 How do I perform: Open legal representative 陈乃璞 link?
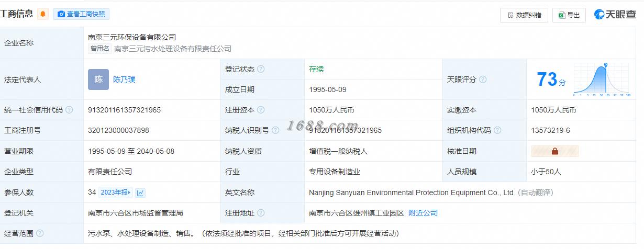[x=124, y=80]
